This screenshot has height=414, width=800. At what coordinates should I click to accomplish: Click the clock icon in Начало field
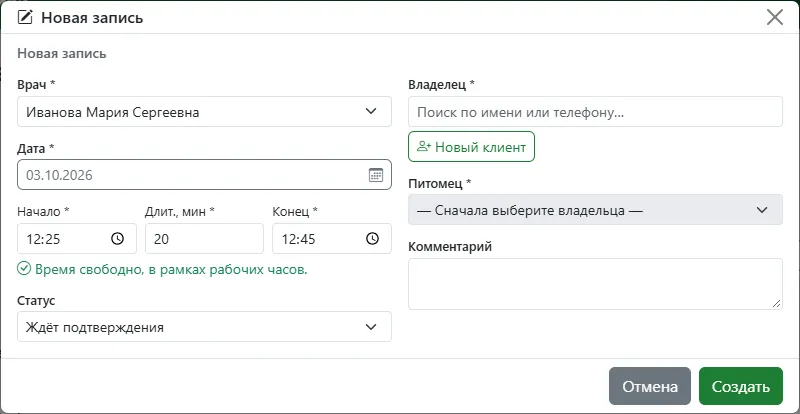tap(117, 238)
